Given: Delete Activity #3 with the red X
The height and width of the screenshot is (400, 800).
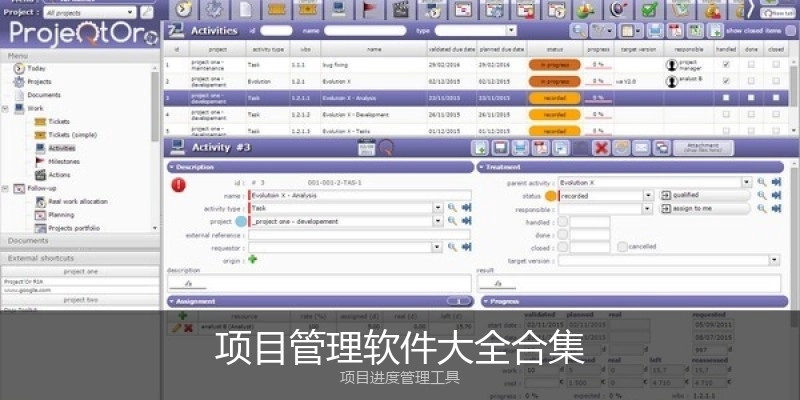Looking at the screenshot, I should pyautogui.click(x=601, y=148).
